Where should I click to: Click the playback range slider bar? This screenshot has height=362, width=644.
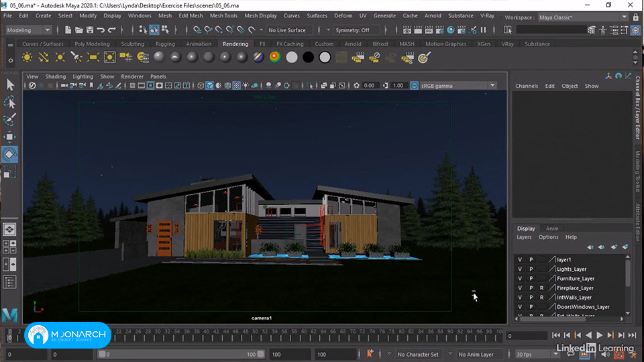181,354
